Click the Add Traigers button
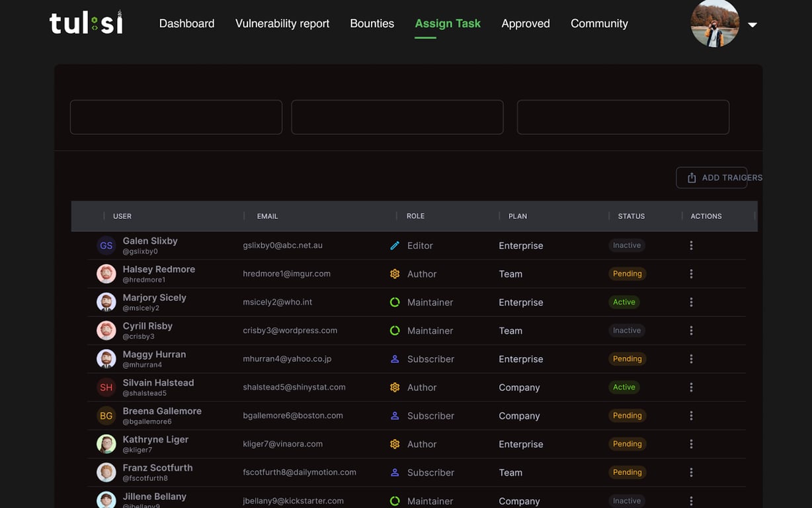Screen dimensions: 812x508 [712, 177]
